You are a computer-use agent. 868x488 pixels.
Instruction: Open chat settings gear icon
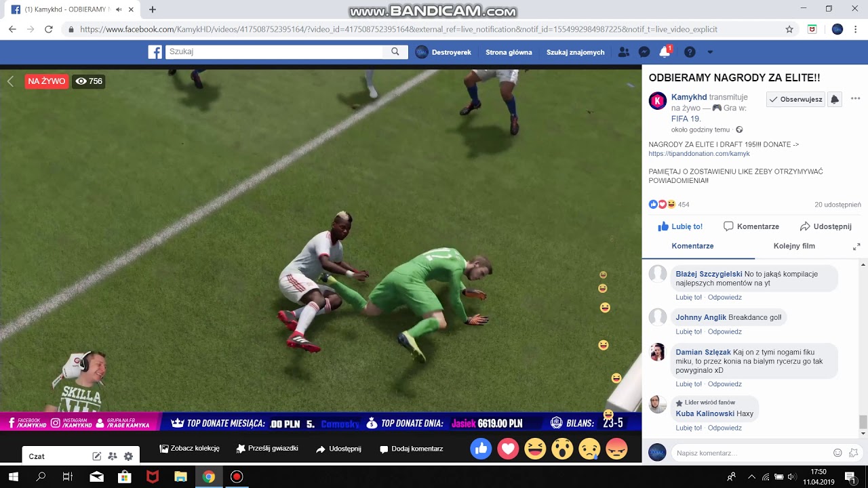pos(128,456)
